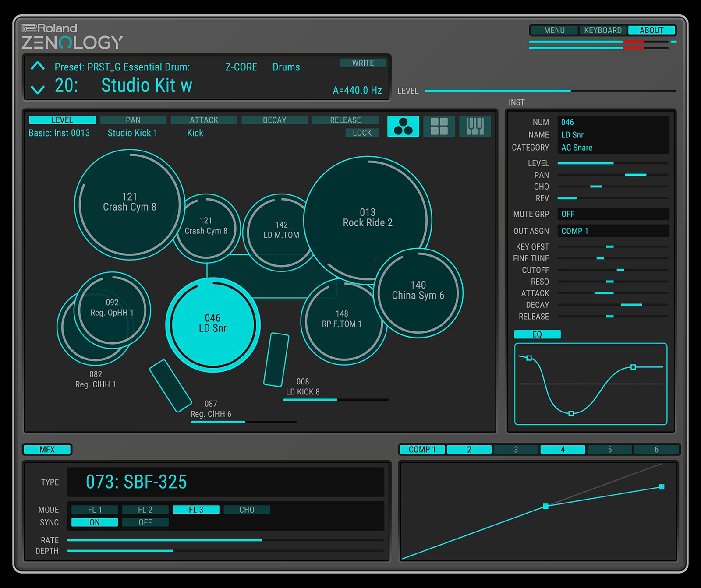
Task: Switch to the grid pad view
Action: [x=439, y=127]
